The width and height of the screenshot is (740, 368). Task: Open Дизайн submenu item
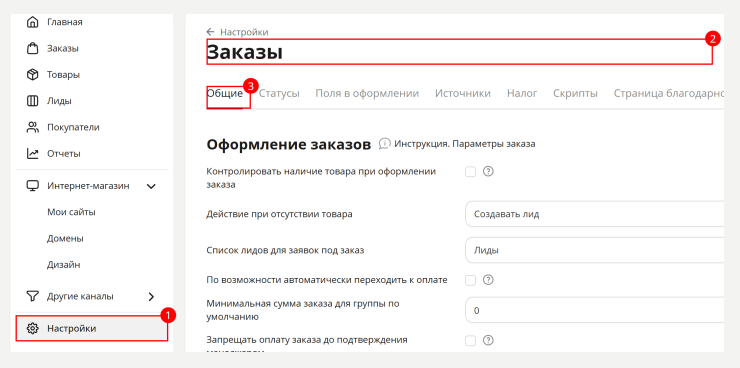(x=63, y=265)
